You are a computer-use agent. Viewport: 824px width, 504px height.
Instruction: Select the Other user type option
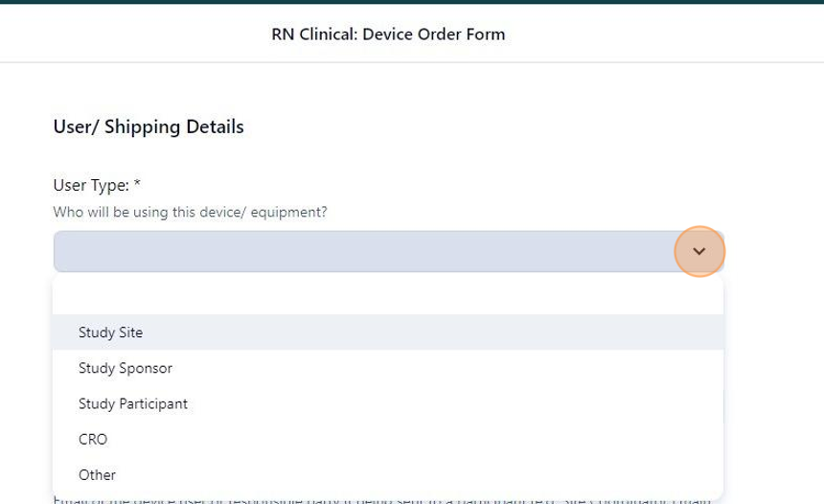click(x=388, y=475)
